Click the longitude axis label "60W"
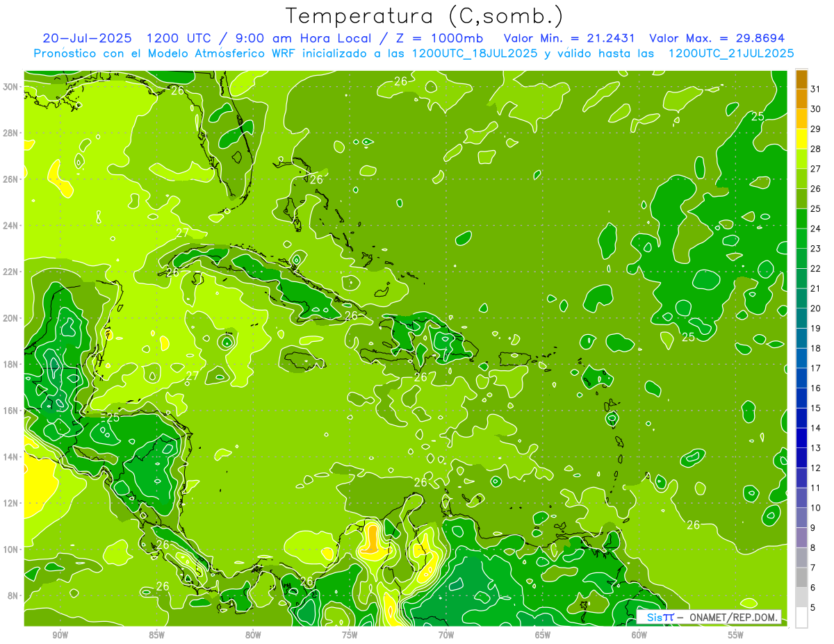The height and width of the screenshot is (644, 834). [639, 634]
